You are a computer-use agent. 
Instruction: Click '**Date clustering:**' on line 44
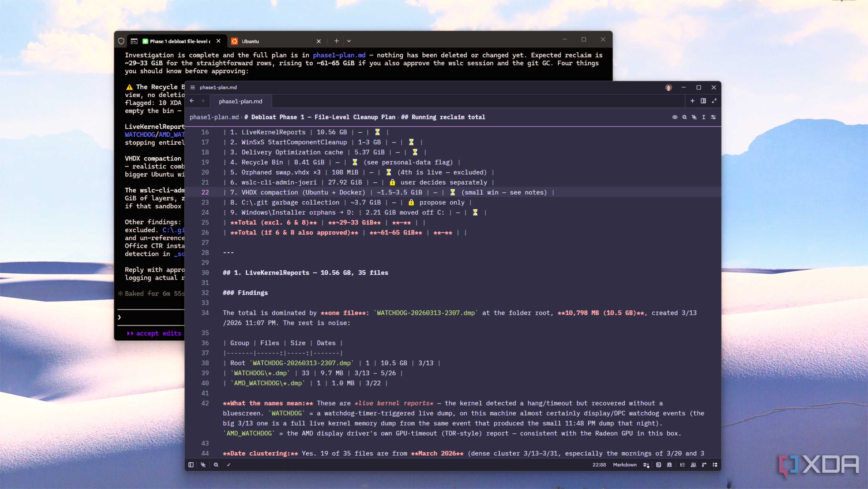tap(260, 453)
